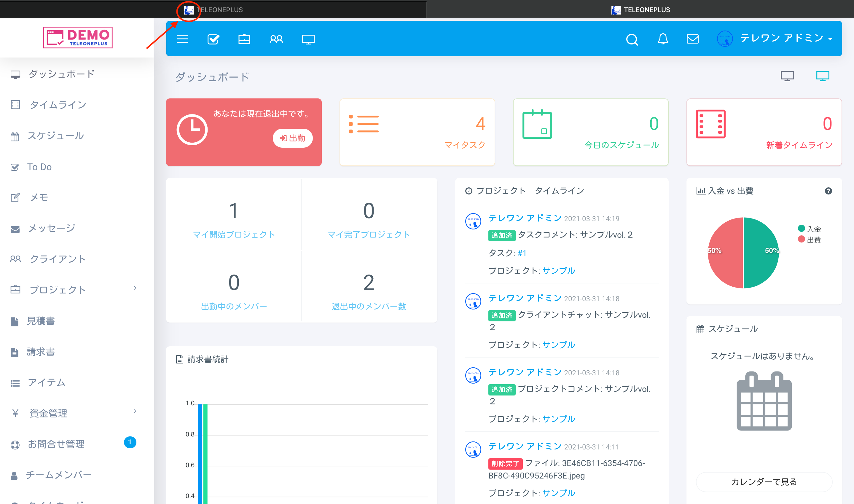The height and width of the screenshot is (504, 854).
Task: Open マイ開始プロジェクト link
Action: 234,235
